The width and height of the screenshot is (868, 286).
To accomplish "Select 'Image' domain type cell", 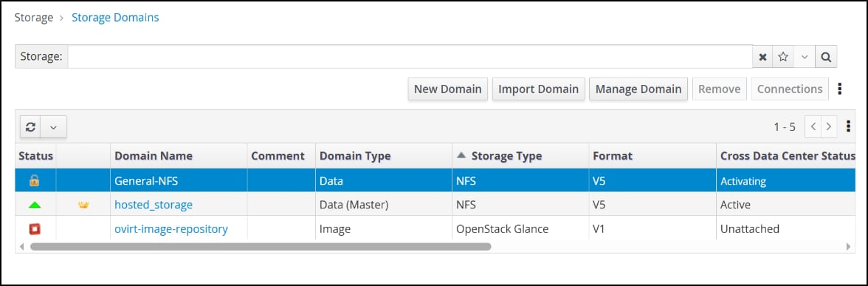I will pyautogui.click(x=384, y=228).
